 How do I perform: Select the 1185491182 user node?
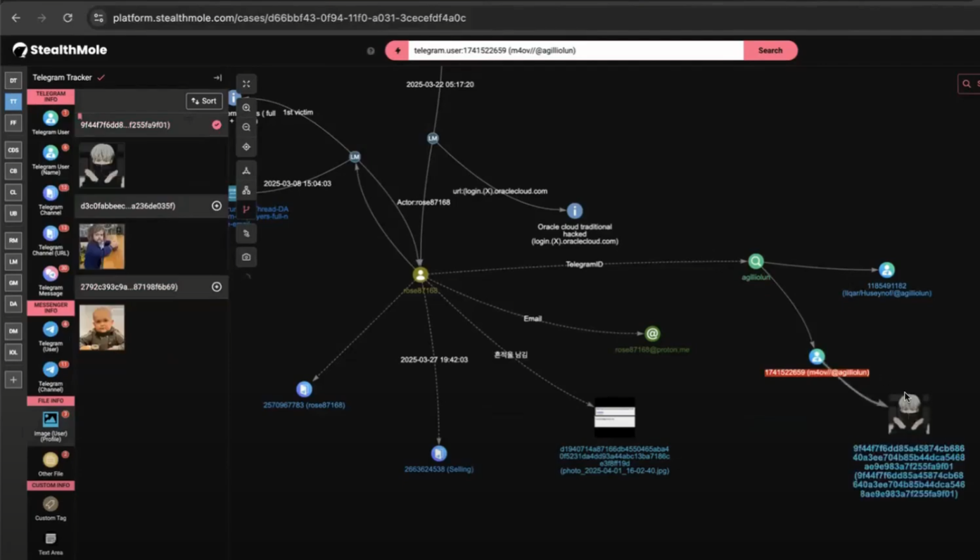tap(886, 269)
